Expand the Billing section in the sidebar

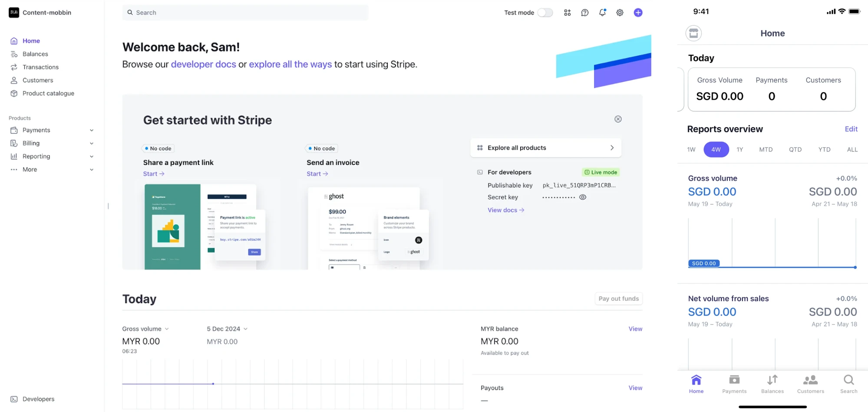tap(91, 143)
